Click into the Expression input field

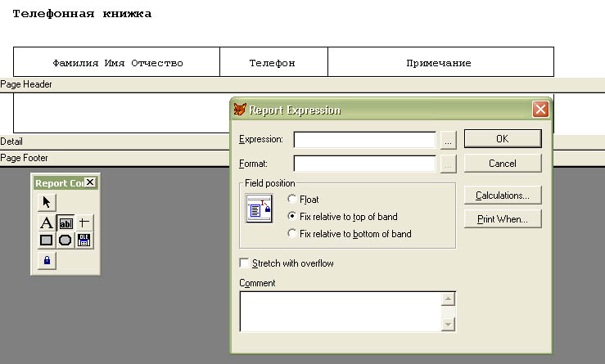364,140
